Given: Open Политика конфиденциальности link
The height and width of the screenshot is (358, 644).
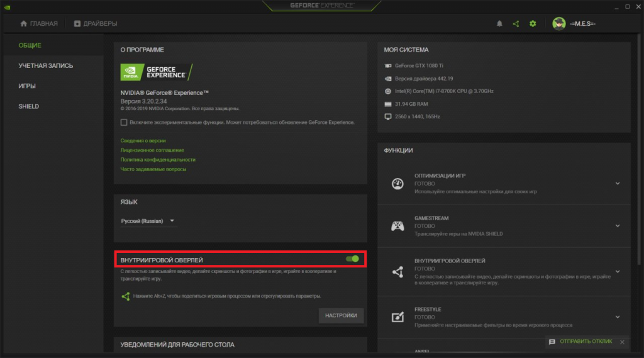Looking at the screenshot, I should pyautogui.click(x=158, y=159).
